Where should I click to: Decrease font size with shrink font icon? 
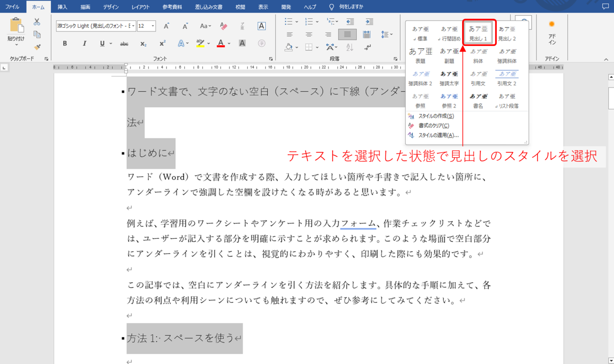click(x=185, y=26)
